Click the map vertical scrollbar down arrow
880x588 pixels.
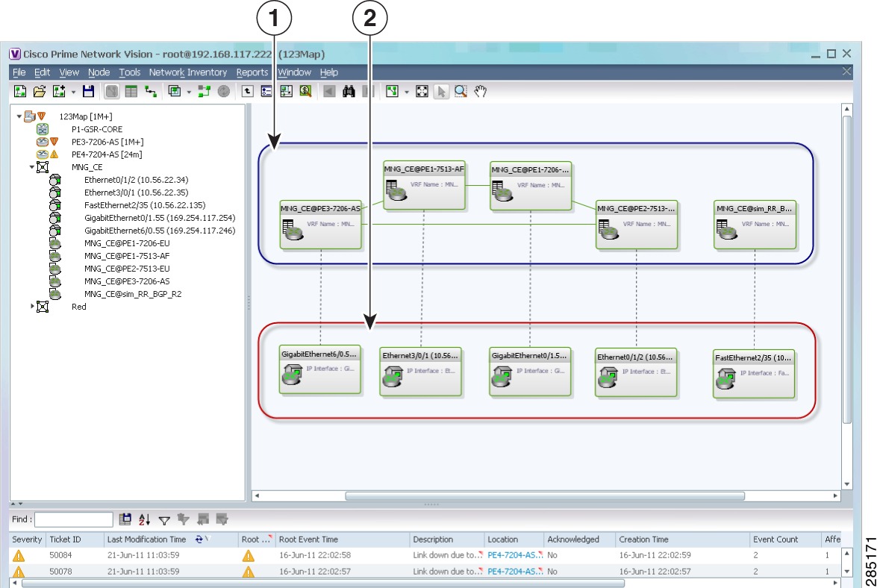[x=847, y=484]
